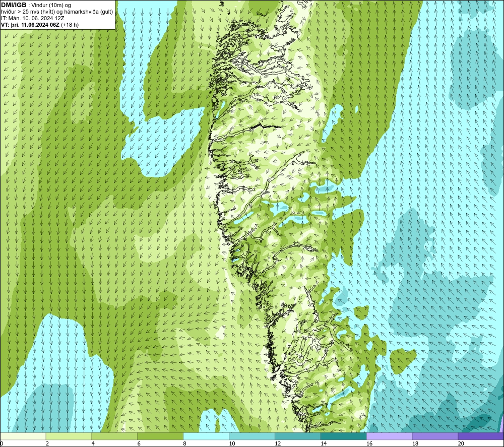Click the scale label 6
This screenshot has width=504, height=447.
139,443
